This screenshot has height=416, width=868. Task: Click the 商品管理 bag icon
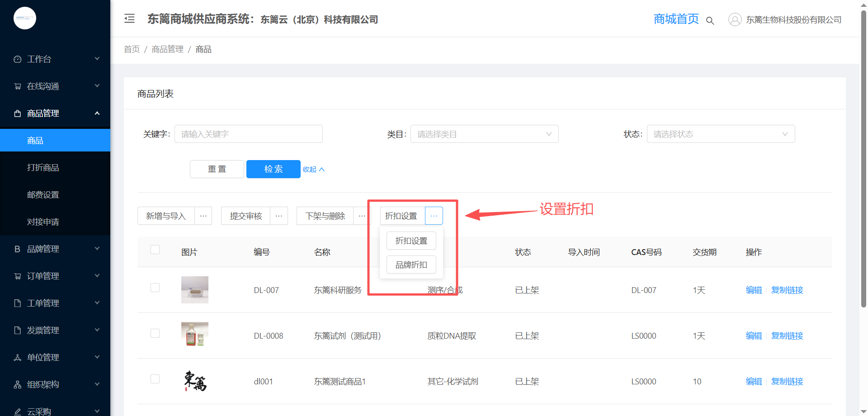click(x=18, y=113)
